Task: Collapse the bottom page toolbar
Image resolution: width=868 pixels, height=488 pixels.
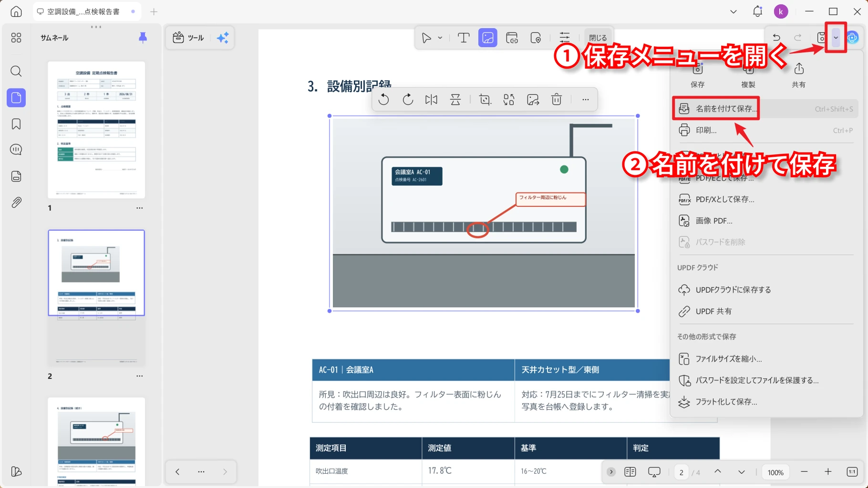Action: pyautogui.click(x=611, y=472)
